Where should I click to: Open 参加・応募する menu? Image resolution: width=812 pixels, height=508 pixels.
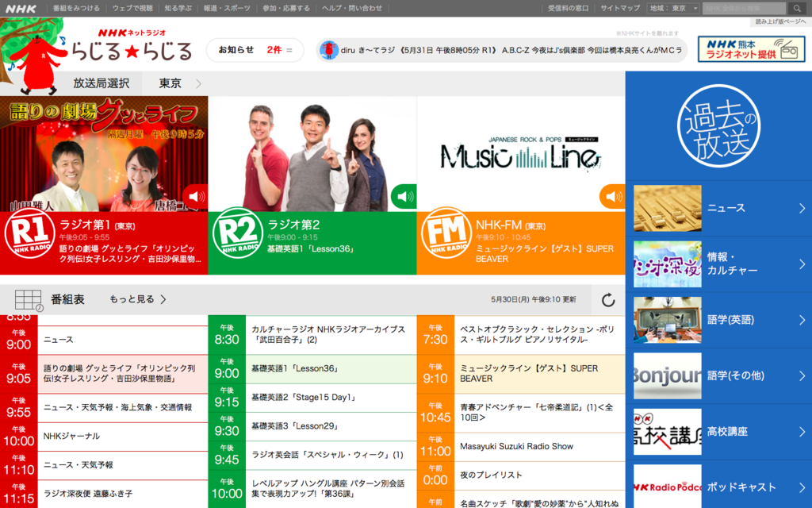coord(286,8)
